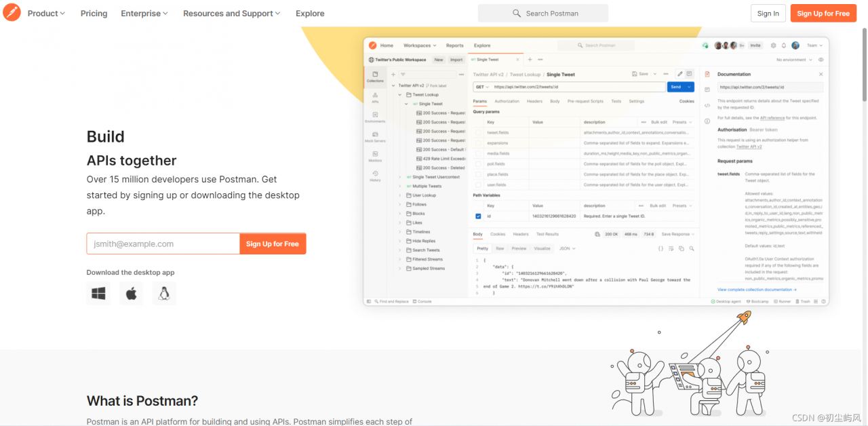This screenshot has height=426, width=868.
Task: Open Environments in app sidebar
Action: (x=375, y=117)
